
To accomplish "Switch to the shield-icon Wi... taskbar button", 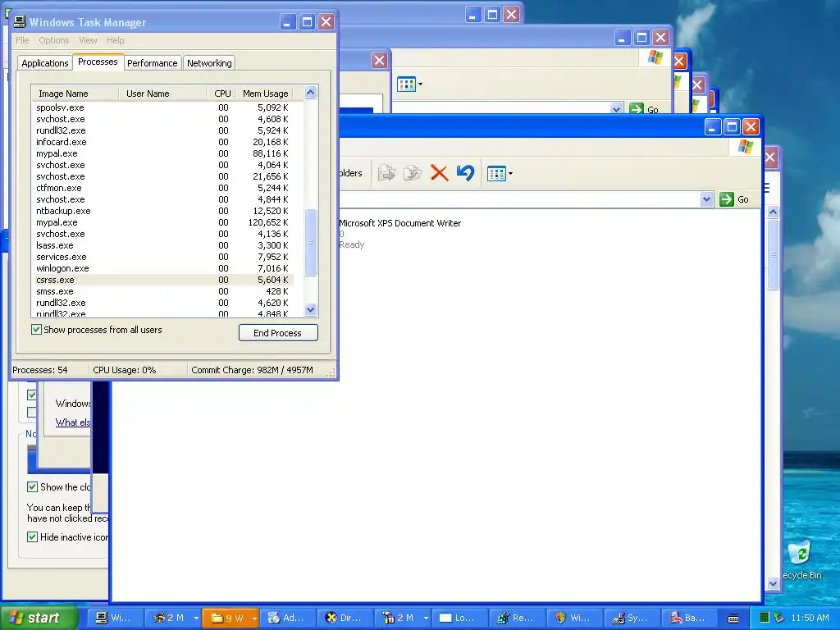I will click(574, 618).
